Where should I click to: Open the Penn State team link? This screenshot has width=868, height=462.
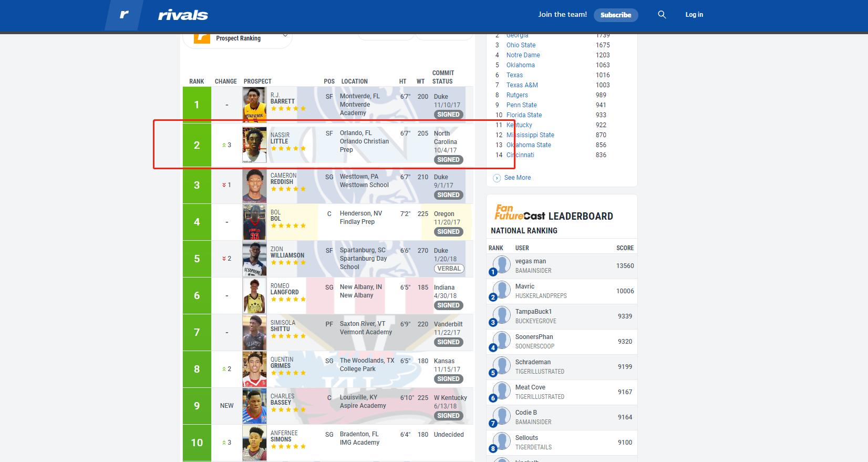(x=522, y=105)
